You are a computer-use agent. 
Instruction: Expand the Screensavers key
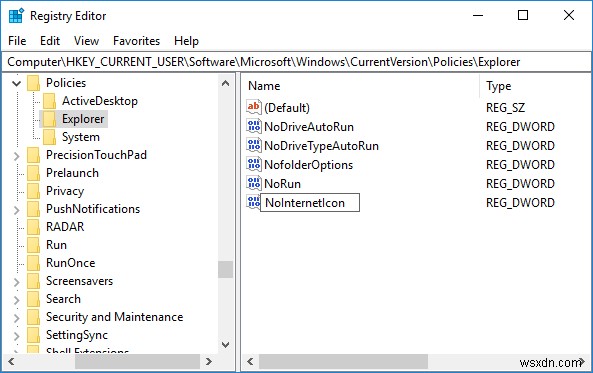(16, 282)
